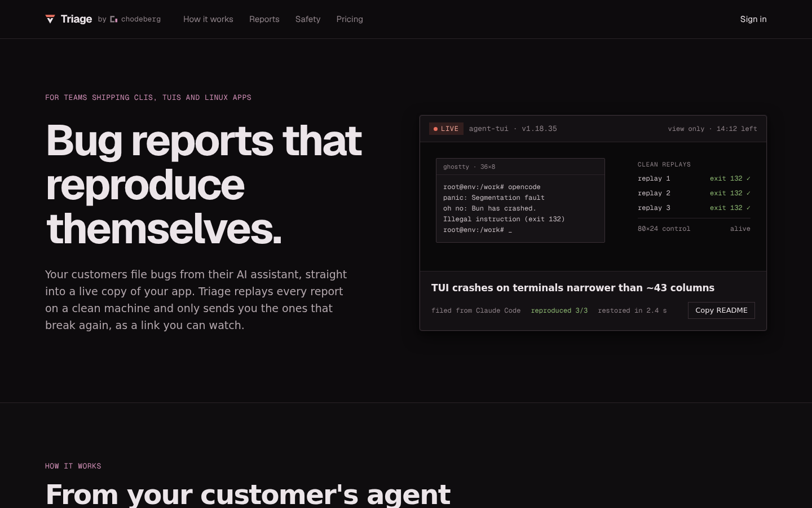Click the 'restored in 2.4 s' text
This screenshot has width=812, height=508.
[632, 310]
